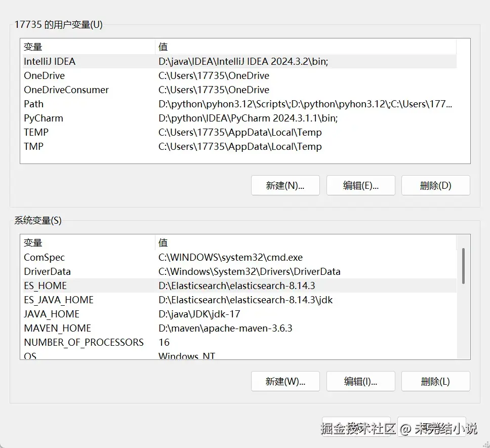Select the TMP user variable

(34, 146)
